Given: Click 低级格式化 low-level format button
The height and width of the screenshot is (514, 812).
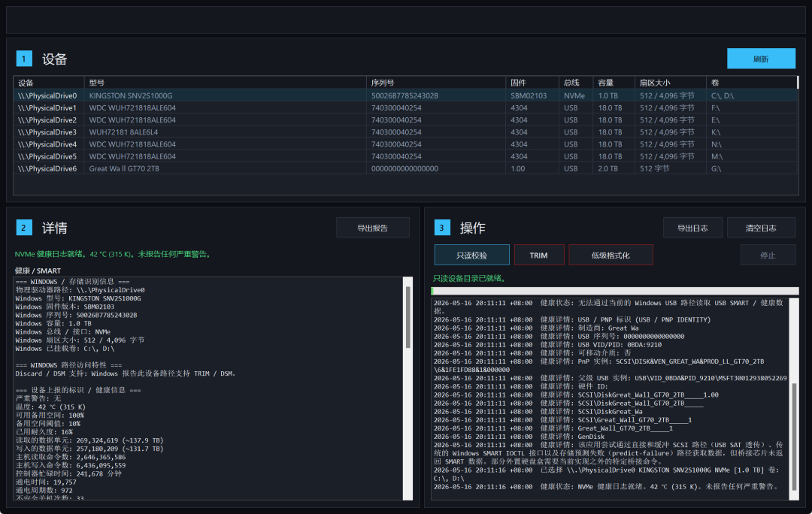Looking at the screenshot, I should (611, 255).
